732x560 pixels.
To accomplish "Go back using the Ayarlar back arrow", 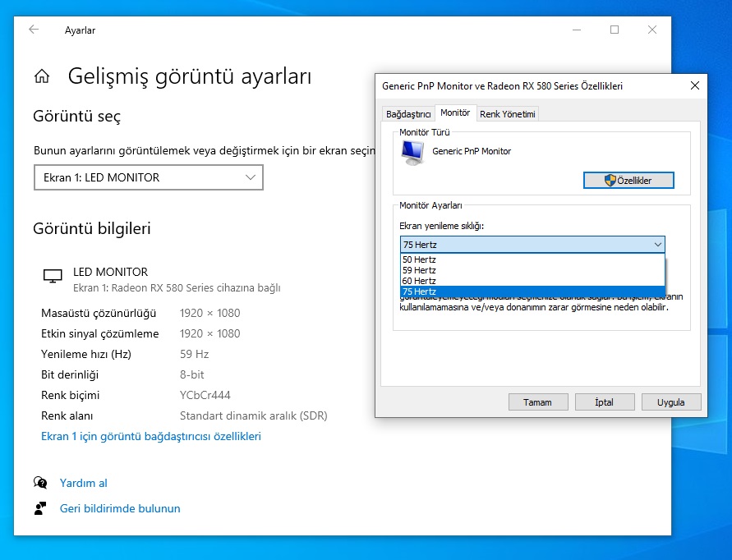I will point(34,30).
